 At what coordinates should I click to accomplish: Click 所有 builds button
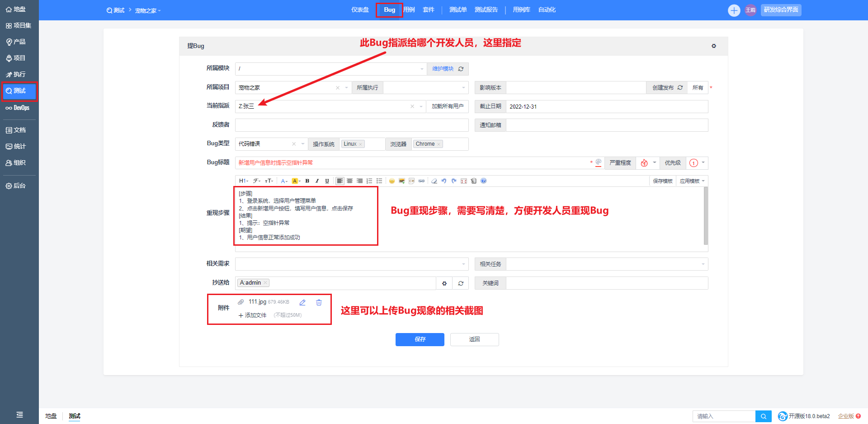coord(698,88)
